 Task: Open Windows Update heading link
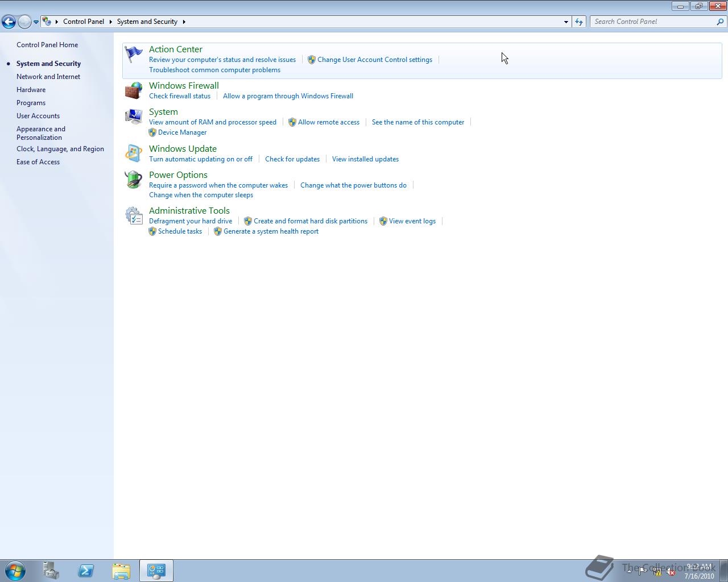point(183,149)
